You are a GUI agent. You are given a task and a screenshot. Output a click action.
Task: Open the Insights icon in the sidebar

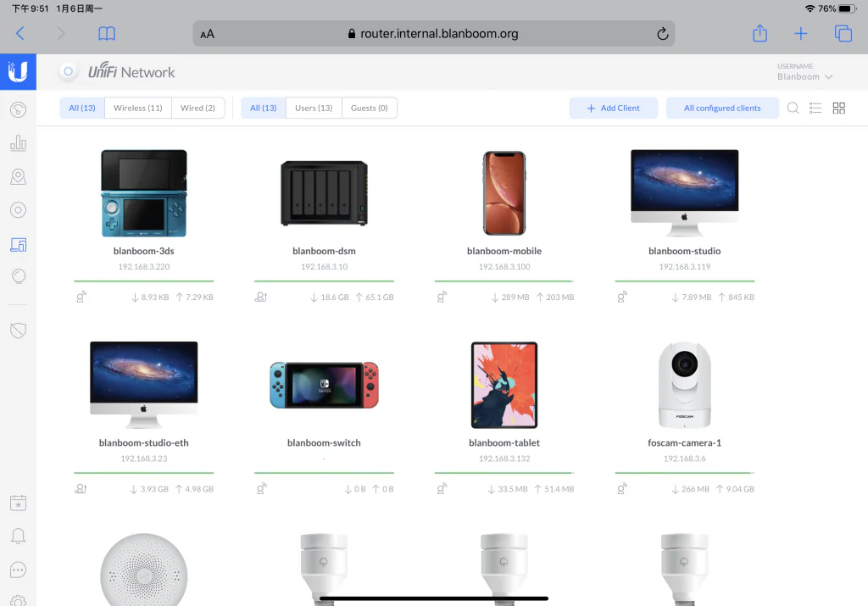pyautogui.click(x=19, y=275)
